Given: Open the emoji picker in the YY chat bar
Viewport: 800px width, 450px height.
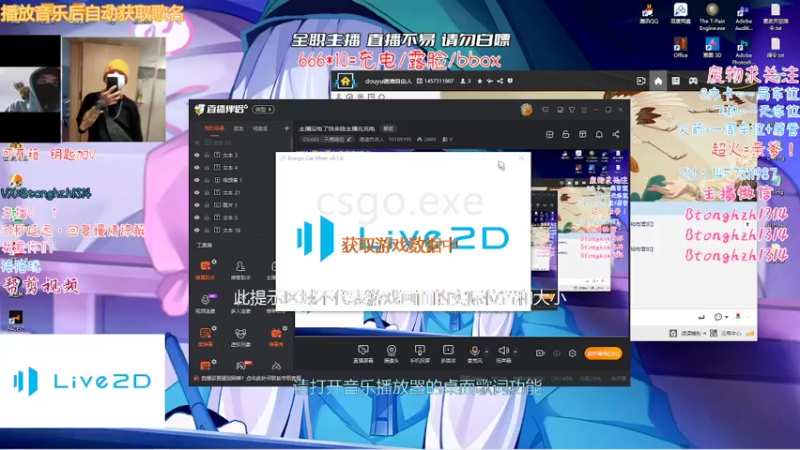Looking at the screenshot, I should 718,317.
